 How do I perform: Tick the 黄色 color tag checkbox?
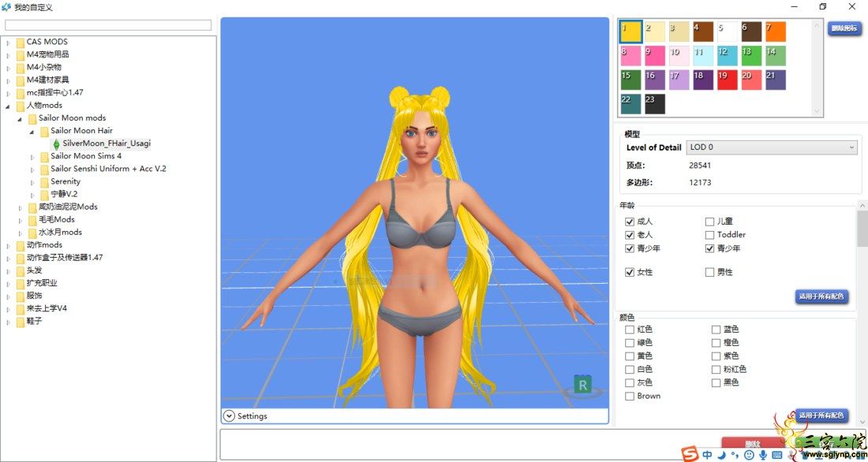[x=630, y=356]
